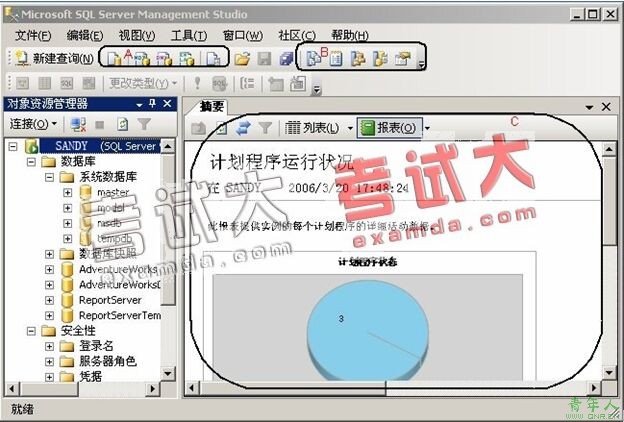Open the 视图(V) menu
Image resolution: width=624 pixels, height=422 pixels.
click(x=137, y=36)
